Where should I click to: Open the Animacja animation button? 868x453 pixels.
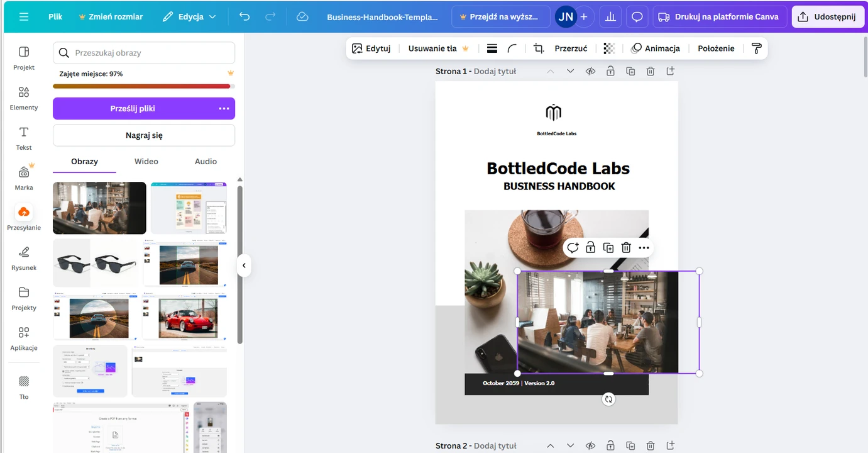[656, 48]
